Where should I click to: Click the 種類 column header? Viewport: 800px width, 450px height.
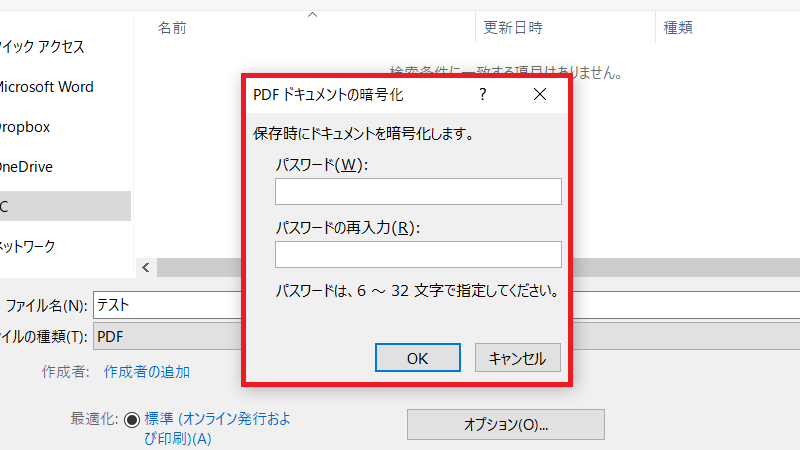pyautogui.click(x=679, y=28)
